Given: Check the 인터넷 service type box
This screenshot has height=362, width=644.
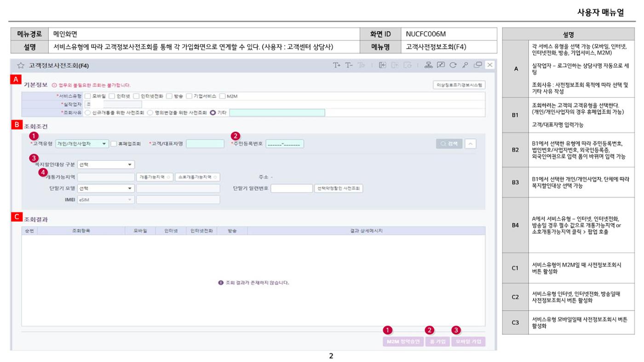Looking at the screenshot, I should (112, 96).
